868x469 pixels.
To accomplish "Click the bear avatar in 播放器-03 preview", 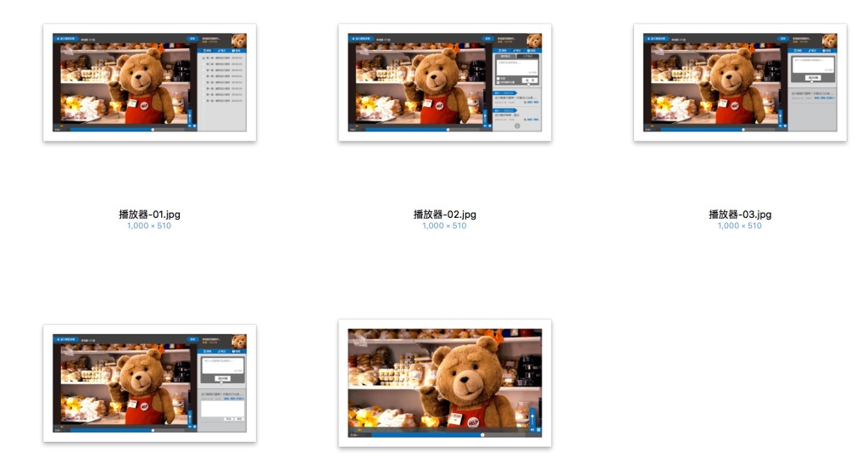I will point(828,41).
